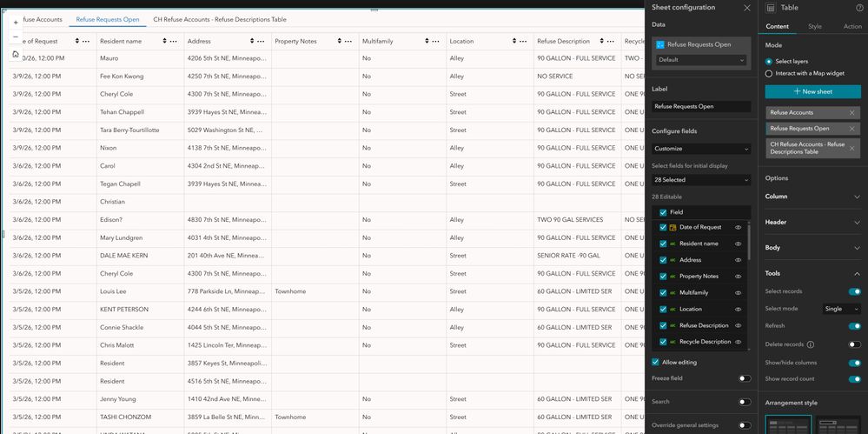Open the Default view dropdown
The width and height of the screenshot is (868, 434).
(701, 60)
